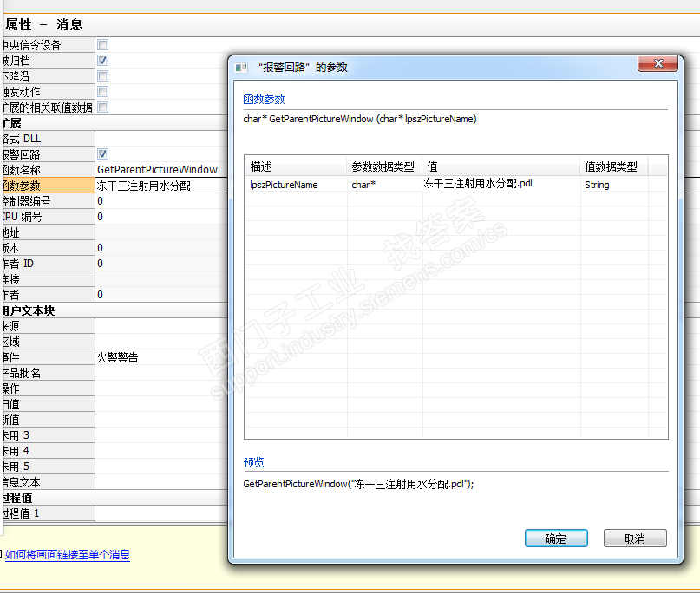Select the 信息文本 property row
This screenshot has width=700, height=594.
coord(48,482)
